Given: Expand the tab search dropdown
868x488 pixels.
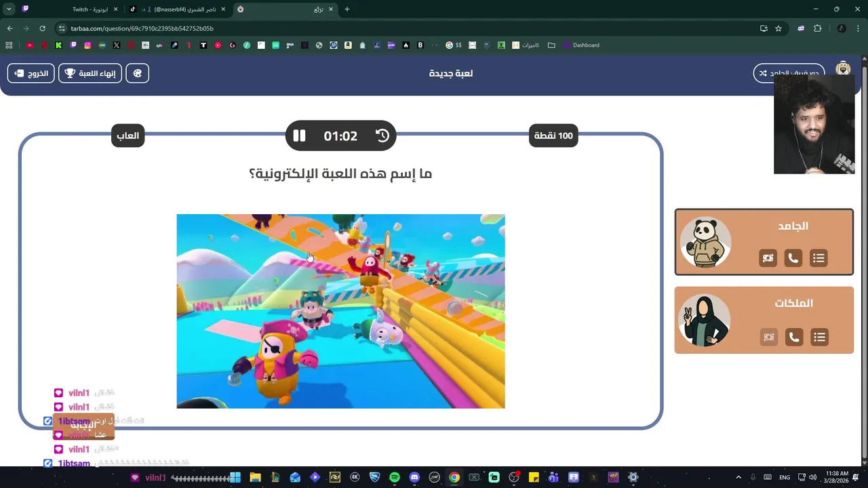Looking at the screenshot, I should coord(9,9).
